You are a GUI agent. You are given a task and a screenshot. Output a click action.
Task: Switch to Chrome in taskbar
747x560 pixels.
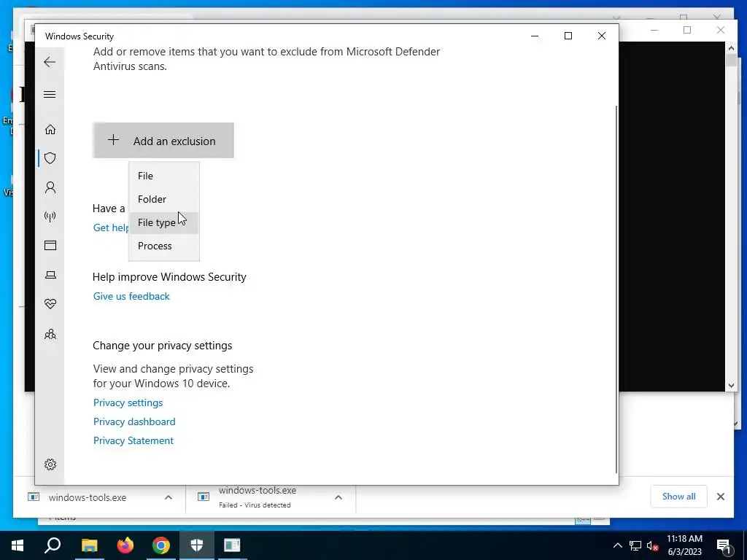tap(161, 545)
